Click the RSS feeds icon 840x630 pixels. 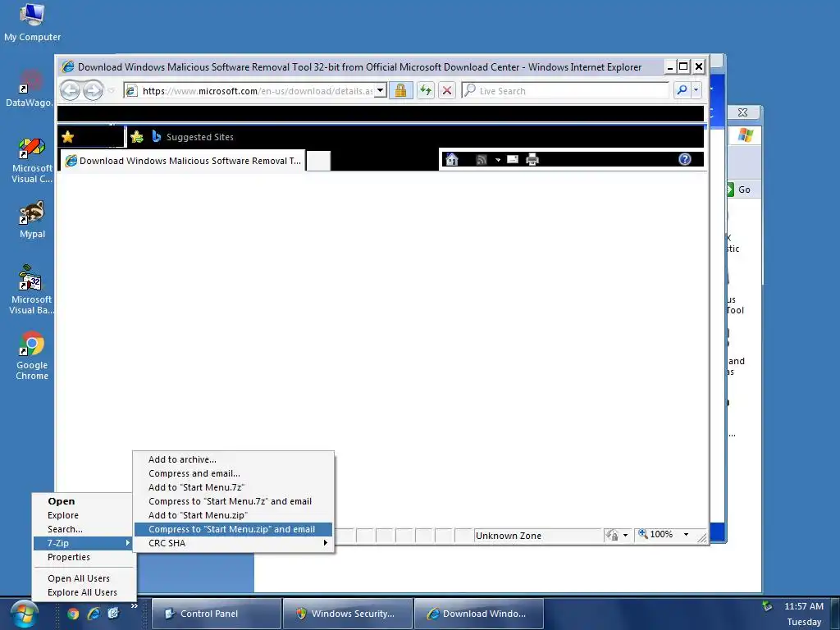pos(481,160)
